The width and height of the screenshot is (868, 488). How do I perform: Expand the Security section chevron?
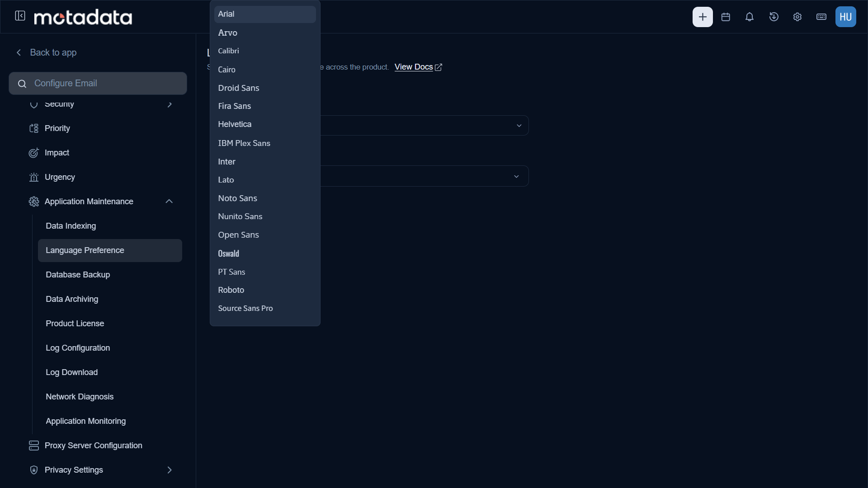(170, 104)
